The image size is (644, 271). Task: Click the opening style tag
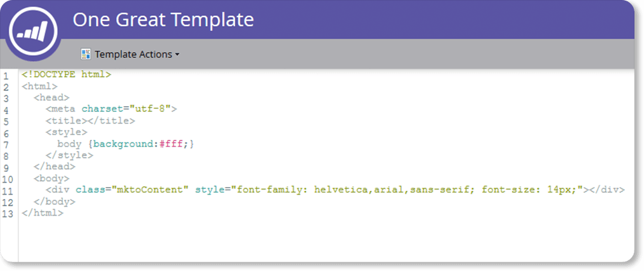point(66,132)
